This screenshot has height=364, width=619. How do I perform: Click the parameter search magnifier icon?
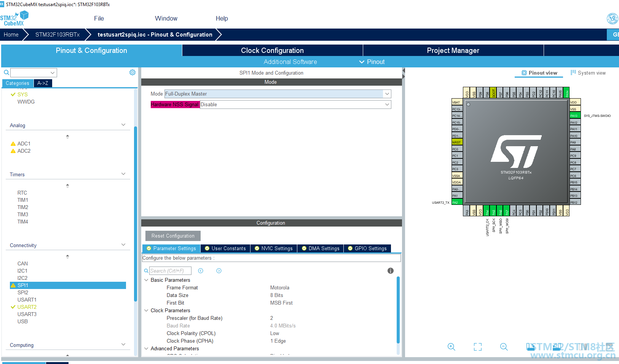coord(146,271)
